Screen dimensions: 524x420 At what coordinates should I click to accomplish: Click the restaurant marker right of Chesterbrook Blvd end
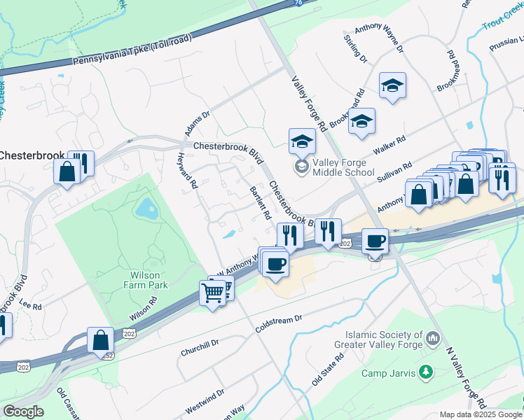point(328,234)
